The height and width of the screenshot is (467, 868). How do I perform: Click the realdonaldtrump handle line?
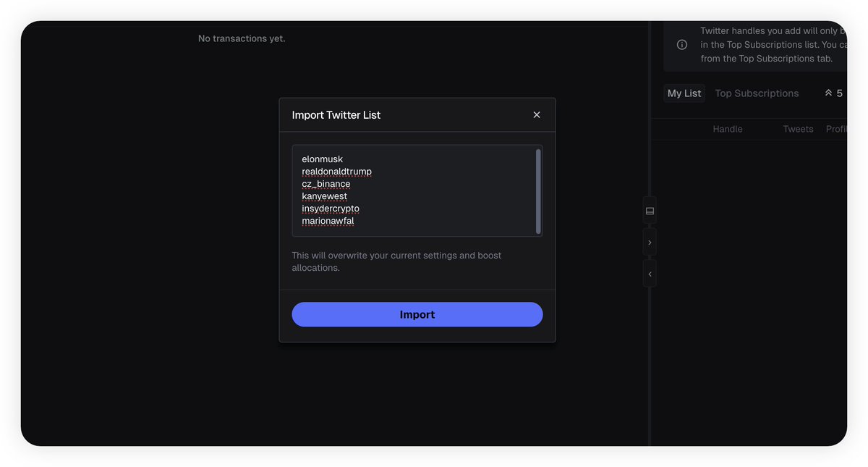coord(337,172)
